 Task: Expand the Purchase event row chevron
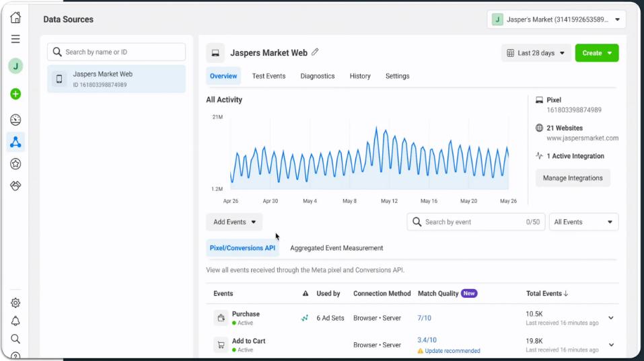click(x=611, y=318)
